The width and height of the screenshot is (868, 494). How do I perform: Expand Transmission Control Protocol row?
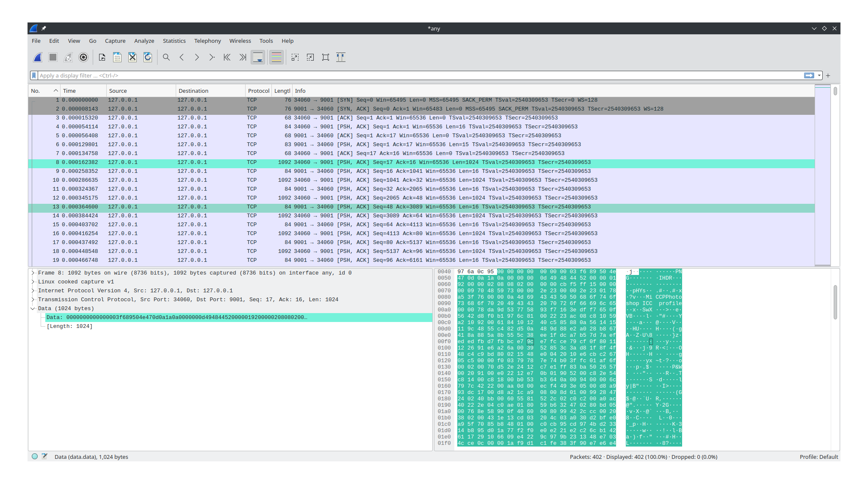tap(33, 300)
